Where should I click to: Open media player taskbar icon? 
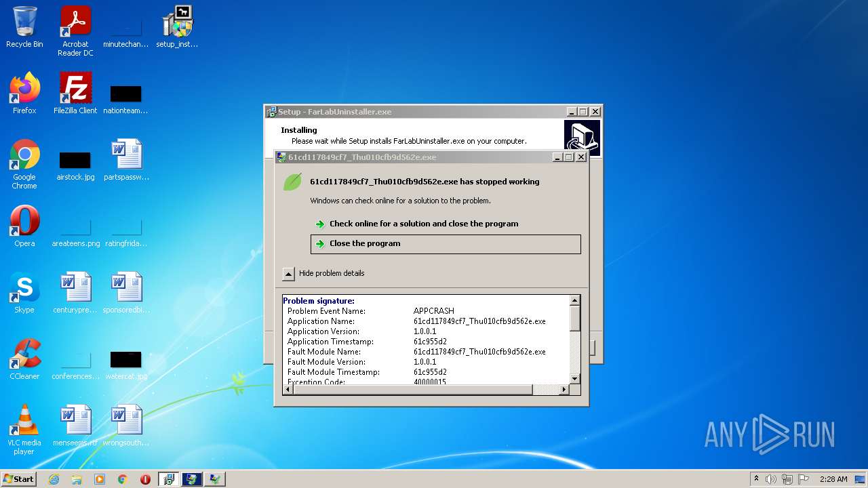point(100,479)
